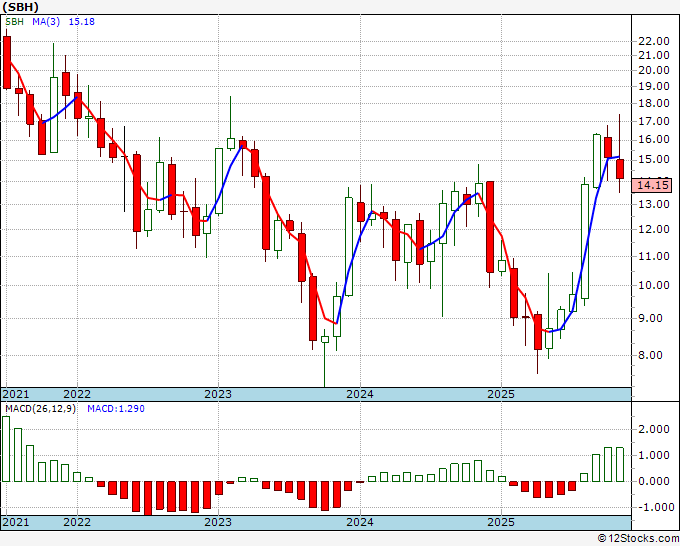Click the MACD:1.290 value label
The width and height of the screenshot is (680, 546).
(116, 409)
